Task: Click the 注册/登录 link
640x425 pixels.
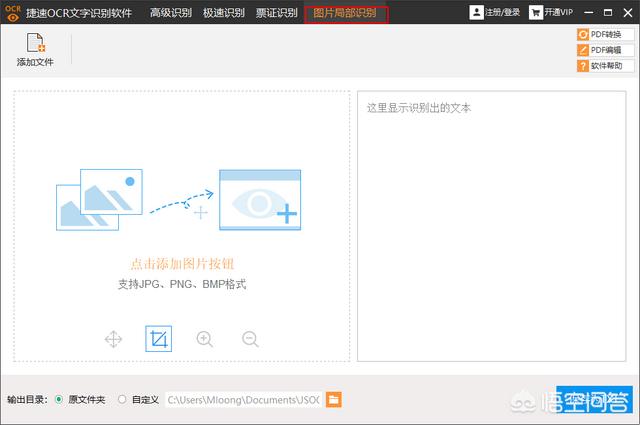Action: coord(502,12)
